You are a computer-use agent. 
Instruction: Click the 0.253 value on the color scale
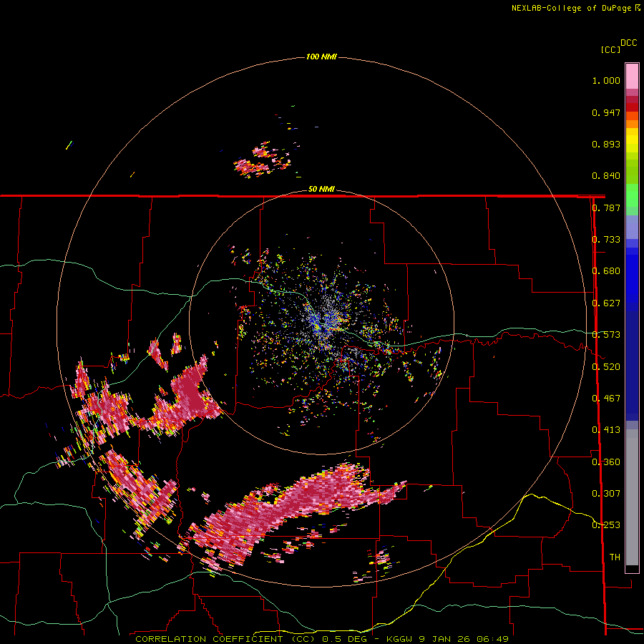[606, 525]
